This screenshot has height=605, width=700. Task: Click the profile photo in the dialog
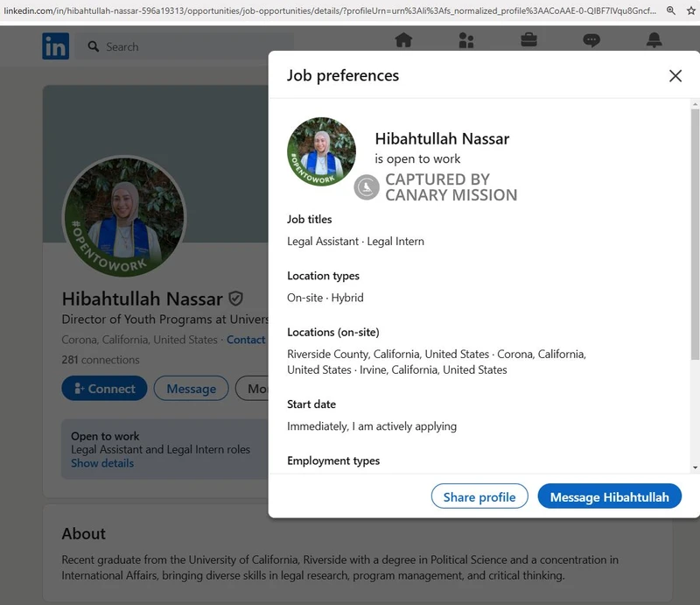click(321, 151)
